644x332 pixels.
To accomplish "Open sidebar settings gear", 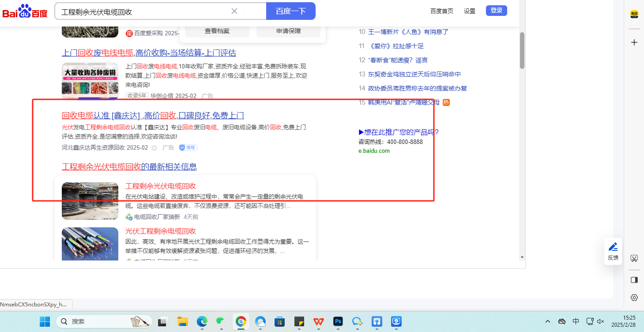I will click(634, 298).
